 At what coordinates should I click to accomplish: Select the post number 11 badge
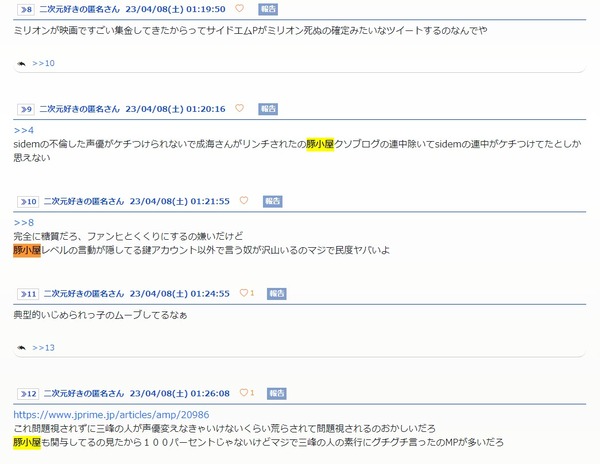tap(28, 294)
